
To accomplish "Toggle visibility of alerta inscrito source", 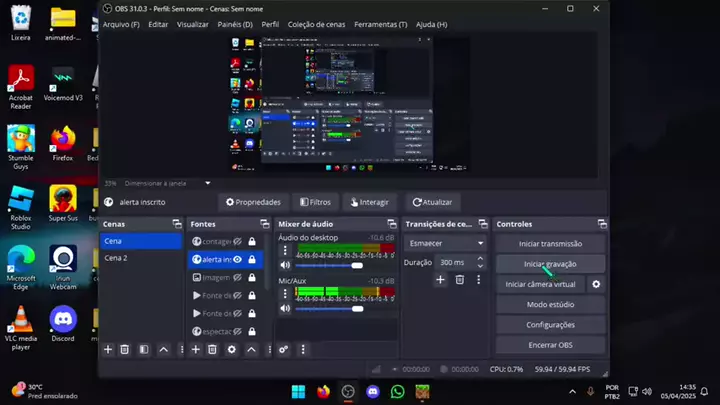I will pos(237,259).
